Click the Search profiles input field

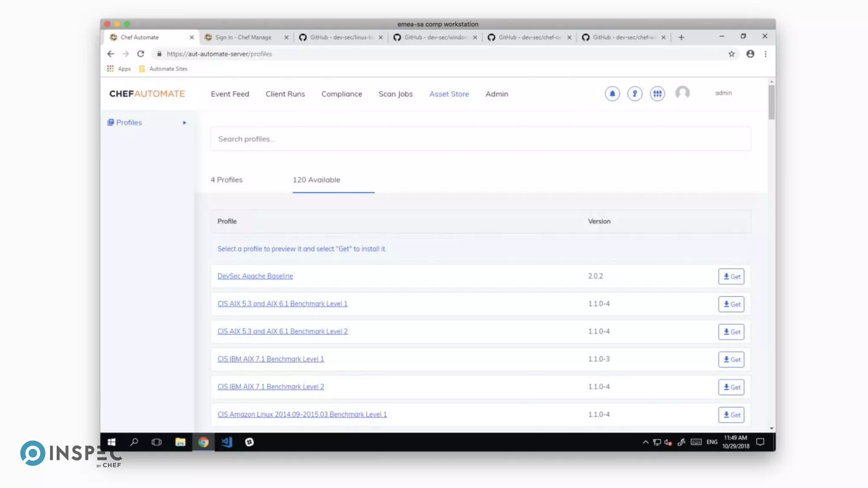(x=480, y=139)
